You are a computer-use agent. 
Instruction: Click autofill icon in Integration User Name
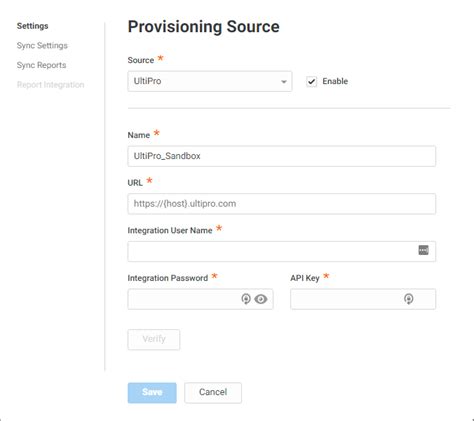423,250
